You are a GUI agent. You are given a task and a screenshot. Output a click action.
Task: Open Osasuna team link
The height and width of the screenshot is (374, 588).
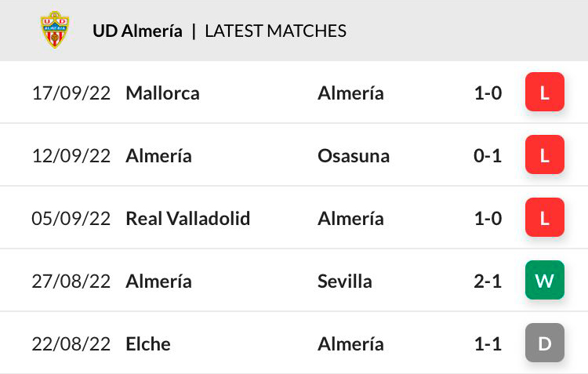coord(354,156)
